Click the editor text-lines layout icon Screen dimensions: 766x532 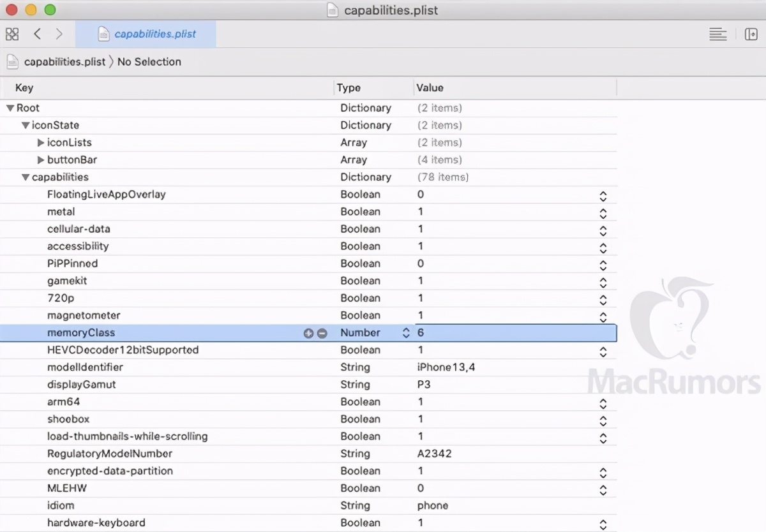coord(718,34)
